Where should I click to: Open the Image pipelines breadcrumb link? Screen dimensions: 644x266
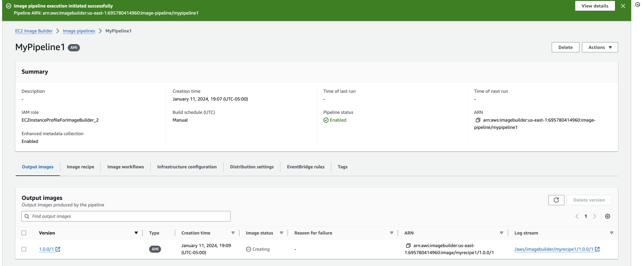pyautogui.click(x=79, y=31)
